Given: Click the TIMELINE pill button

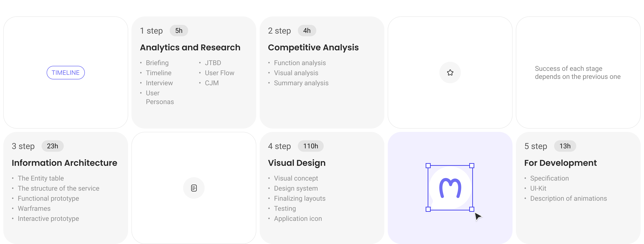Looking at the screenshot, I should [66, 72].
